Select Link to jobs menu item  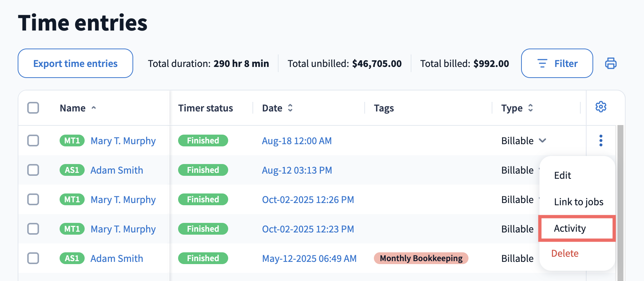click(x=578, y=202)
